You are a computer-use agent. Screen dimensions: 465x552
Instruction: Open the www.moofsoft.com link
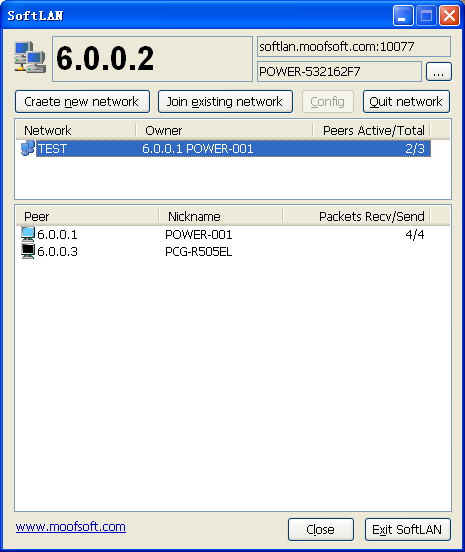[71, 527]
